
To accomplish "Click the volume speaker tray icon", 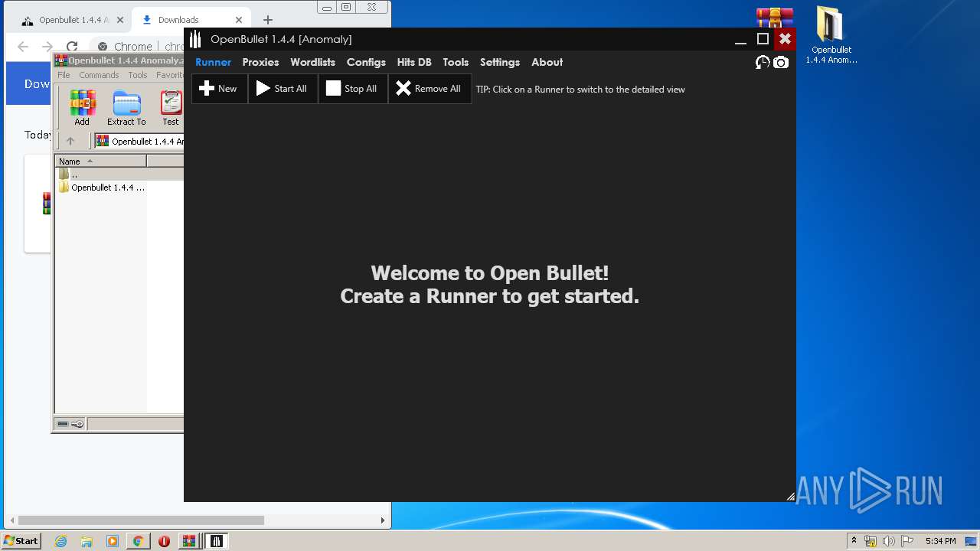I will tap(890, 541).
